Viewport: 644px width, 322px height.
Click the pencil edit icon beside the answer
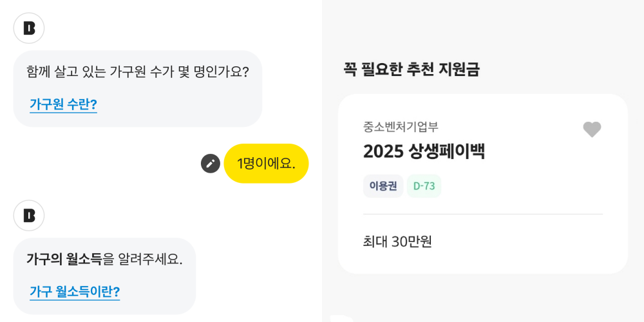[x=211, y=164]
